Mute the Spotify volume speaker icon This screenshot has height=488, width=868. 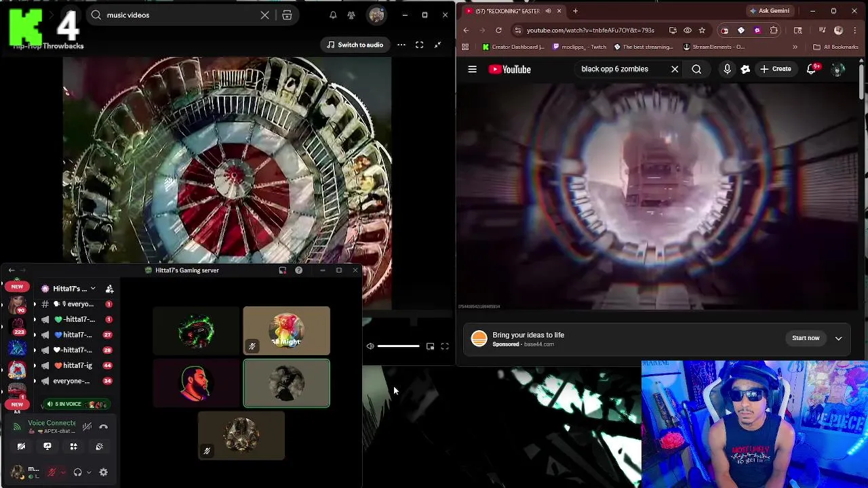point(370,346)
